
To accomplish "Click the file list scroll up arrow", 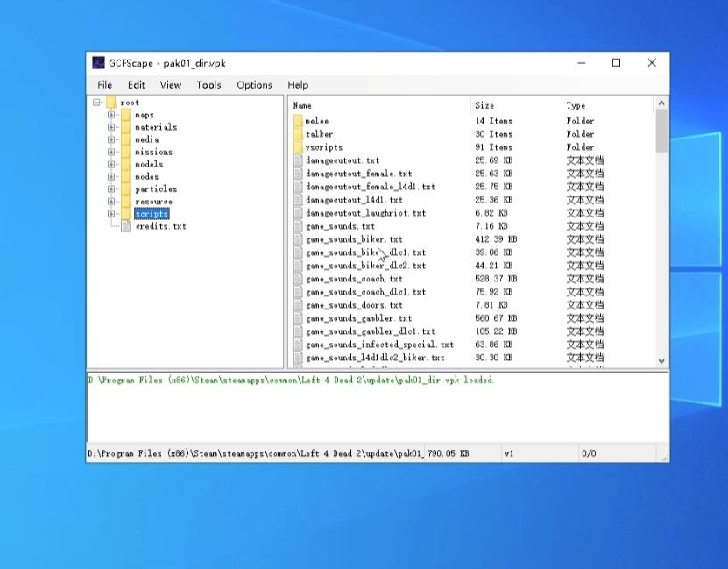I will (661, 103).
